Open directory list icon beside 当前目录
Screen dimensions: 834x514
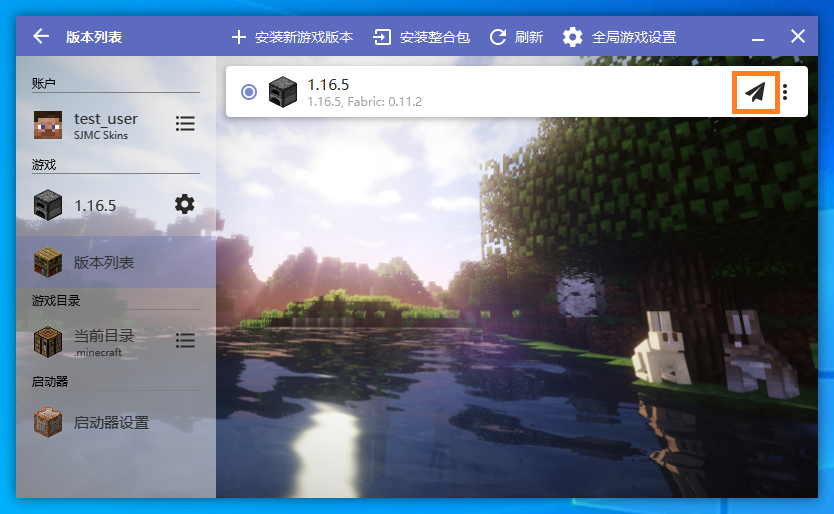[185, 341]
